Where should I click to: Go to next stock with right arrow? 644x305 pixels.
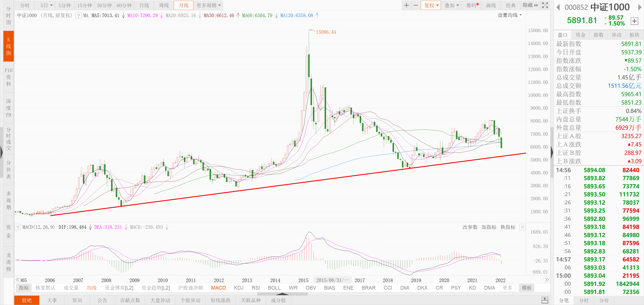(640, 7)
